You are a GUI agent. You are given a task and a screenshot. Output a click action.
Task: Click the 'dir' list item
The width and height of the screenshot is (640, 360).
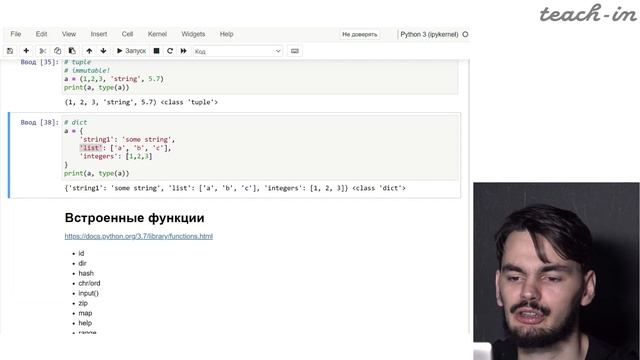82,263
